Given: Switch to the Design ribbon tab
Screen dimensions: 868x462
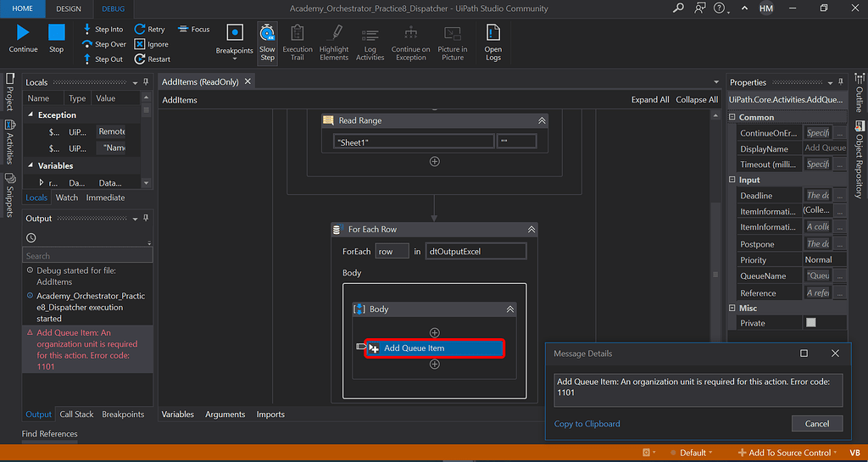Looking at the screenshot, I should [x=69, y=8].
